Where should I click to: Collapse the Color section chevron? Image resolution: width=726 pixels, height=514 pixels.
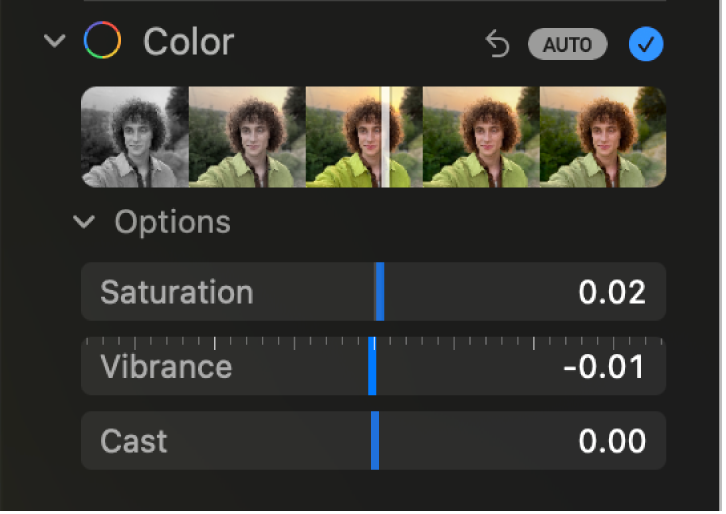click(x=55, y=42)
